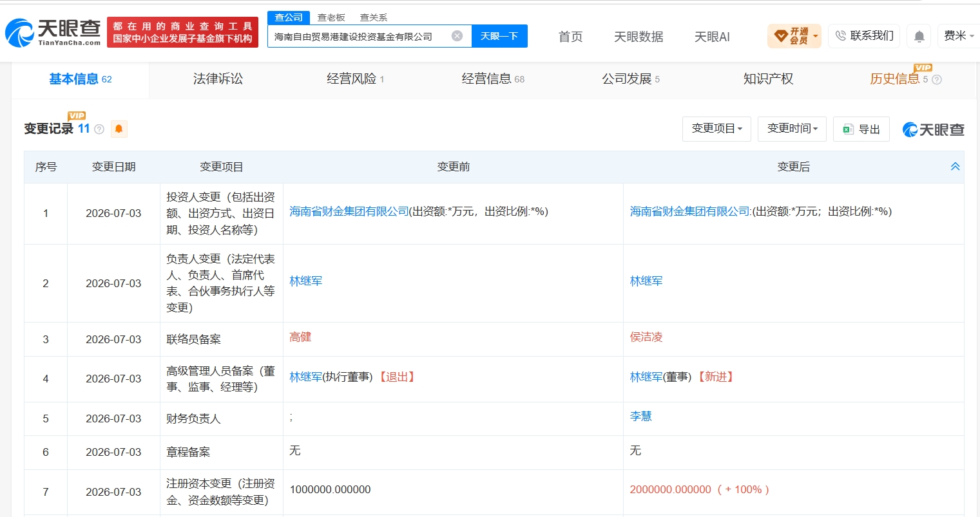Open the 海南省财金集团有限公司 link in 变更前
Screen dimensions: 980x517
(349, 212)
